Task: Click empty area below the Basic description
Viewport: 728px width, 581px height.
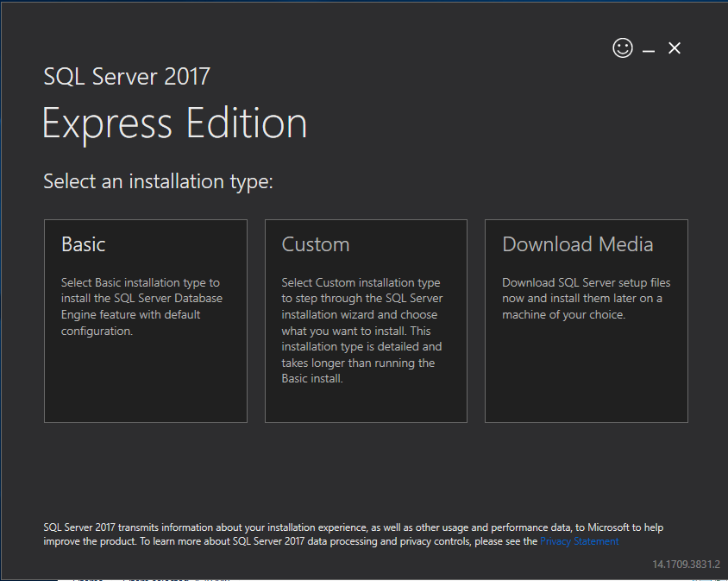Action: [x=145, y=379]
